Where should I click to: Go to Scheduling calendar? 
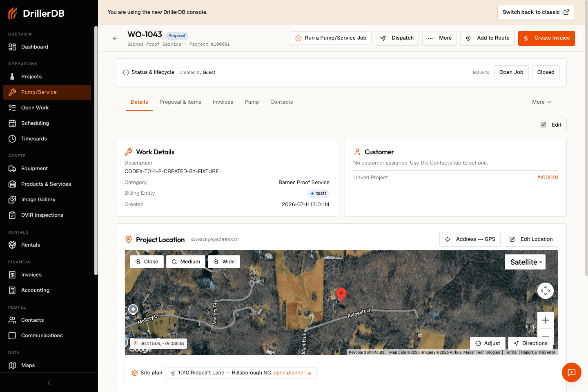(x=47, y=123)
